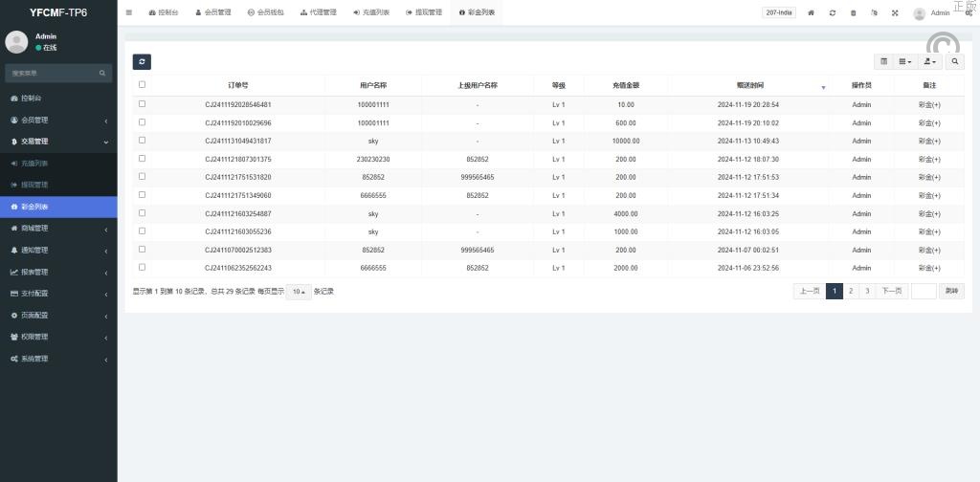Sort by the 赠送时间 column header

750,86
